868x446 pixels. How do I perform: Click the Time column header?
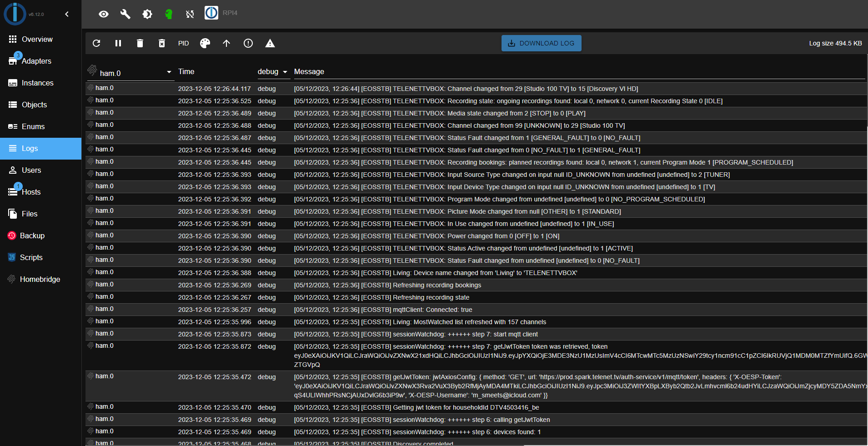click(186, 72)
